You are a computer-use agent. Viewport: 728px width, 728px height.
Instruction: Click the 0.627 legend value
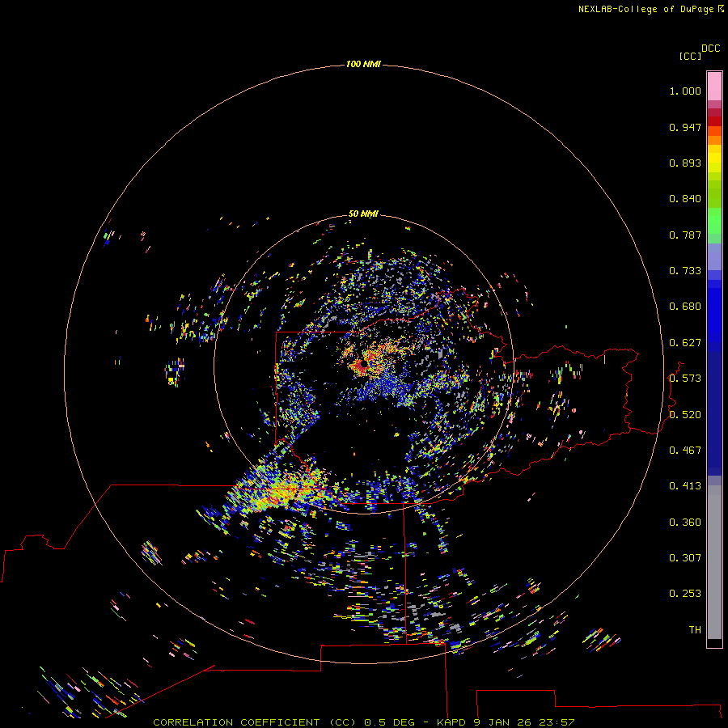(685, 343)
